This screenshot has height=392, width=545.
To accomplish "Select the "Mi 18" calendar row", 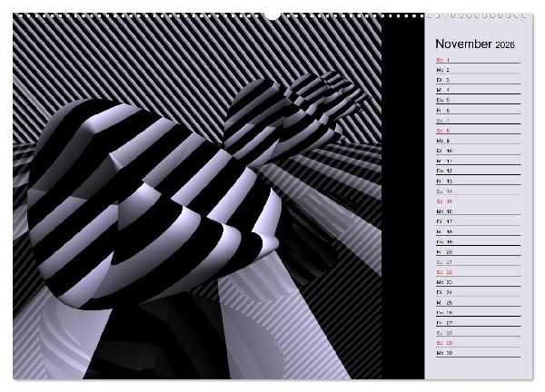I will tap(479, 231).
